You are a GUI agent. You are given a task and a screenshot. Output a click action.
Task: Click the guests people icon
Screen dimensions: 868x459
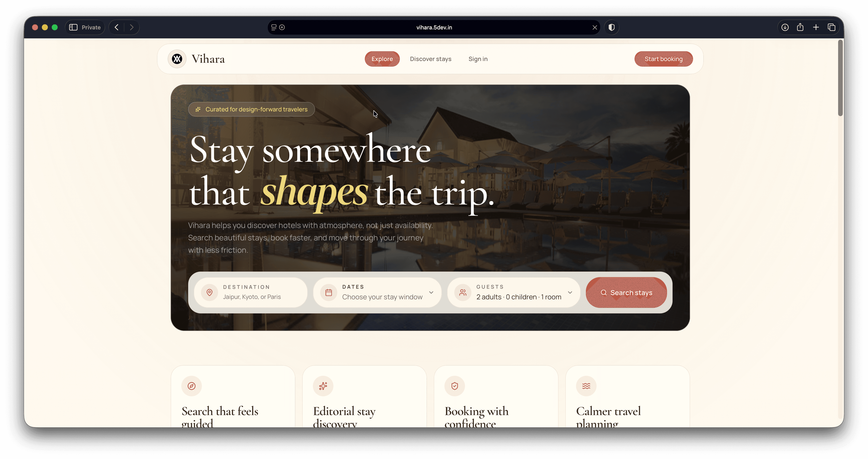(463, 292)
